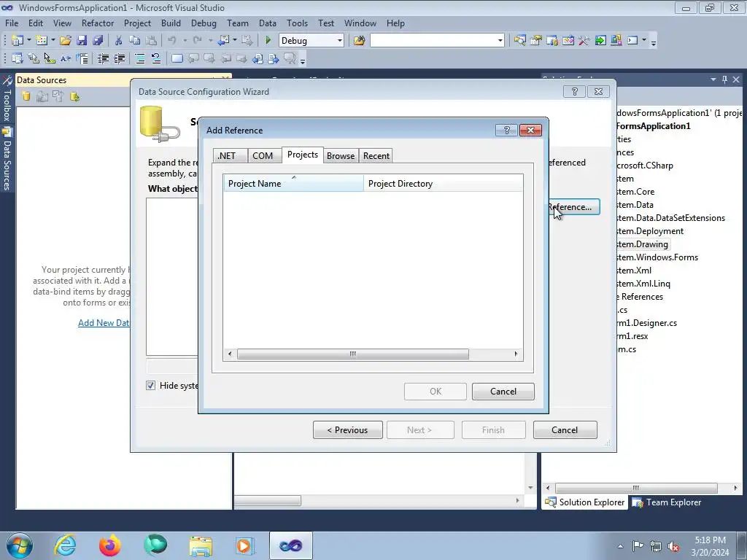Click the Add New Data Source link
Screen dimensions: 747x560
point(104,322)
